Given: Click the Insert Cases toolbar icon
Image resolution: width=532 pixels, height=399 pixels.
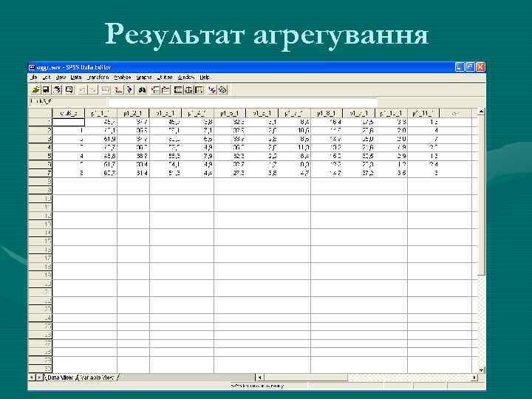Looking at the screenshot, I should [x=155, y=90].
